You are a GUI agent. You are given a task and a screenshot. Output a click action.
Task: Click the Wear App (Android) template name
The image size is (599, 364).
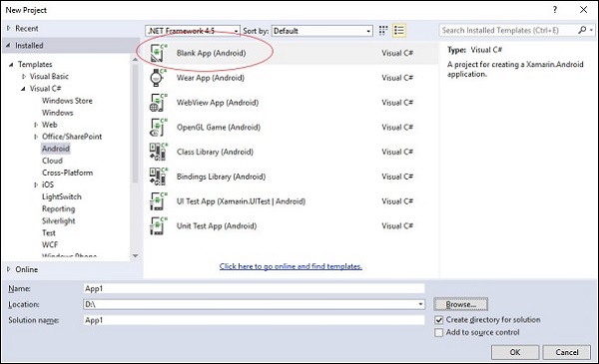(210, 78)
